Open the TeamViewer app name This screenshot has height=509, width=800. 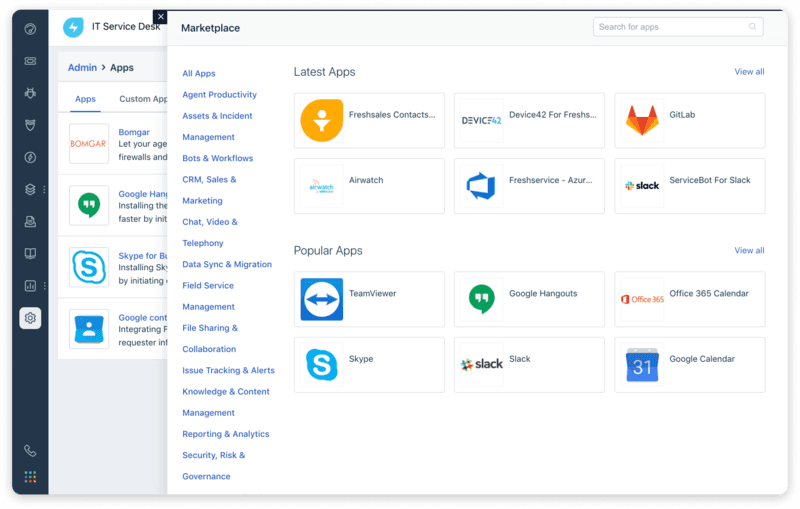(372, 293)
